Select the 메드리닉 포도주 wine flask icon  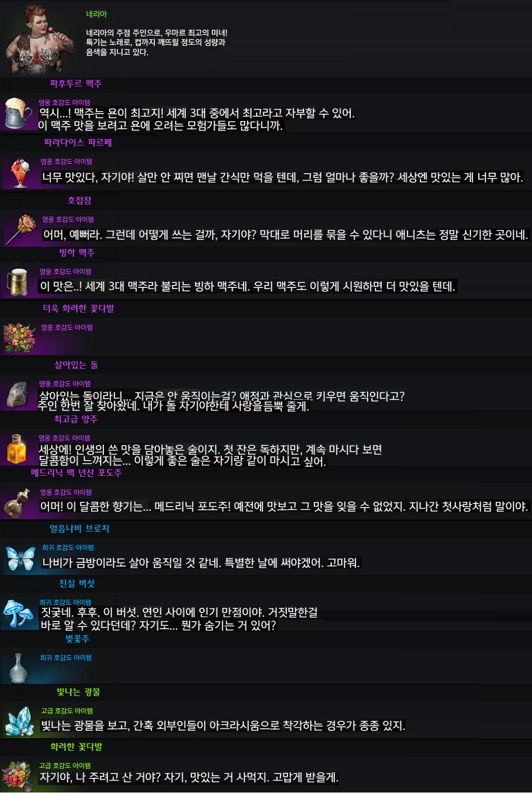point(17,503)
